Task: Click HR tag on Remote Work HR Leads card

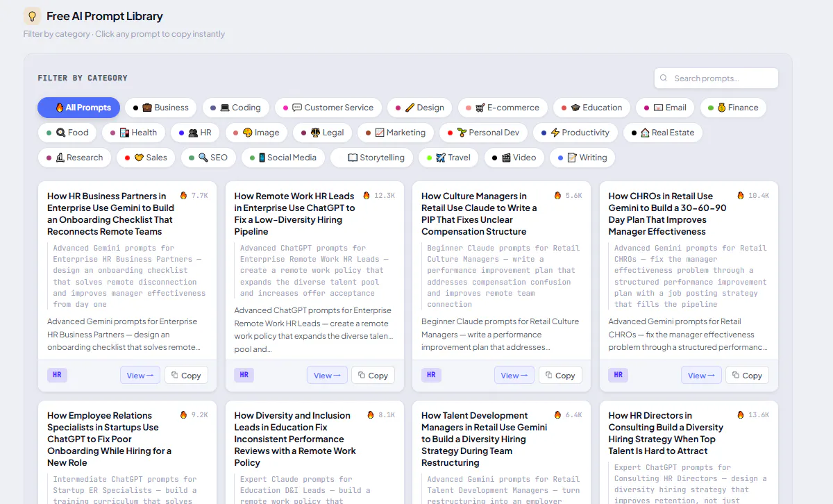Action: click(244, 375)
